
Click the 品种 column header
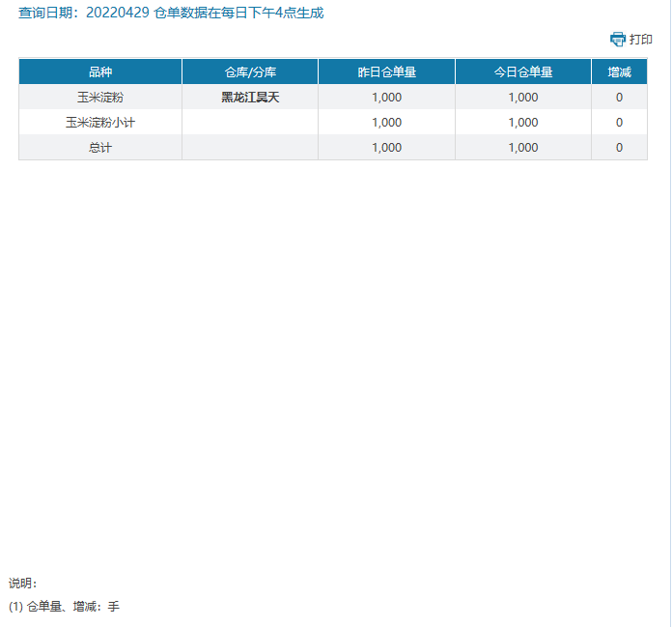[100, 72]
